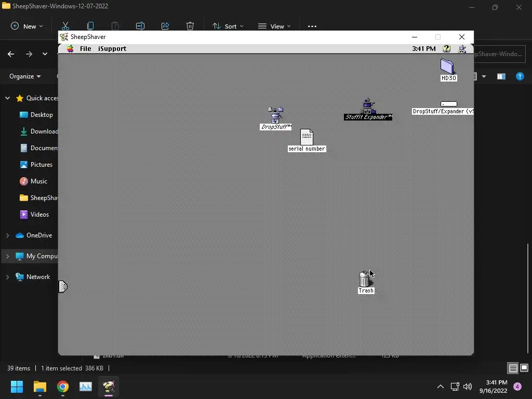The image size is (532, 399).
Task: Open the View dropdown in File Explorer
Action: 274,26
